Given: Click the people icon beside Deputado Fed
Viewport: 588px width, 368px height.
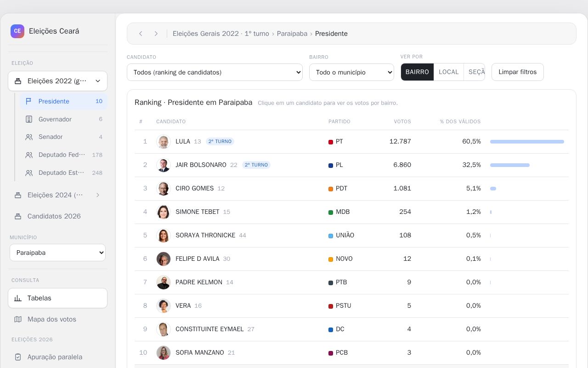Looking at the screenshot, I should (29, 155).
